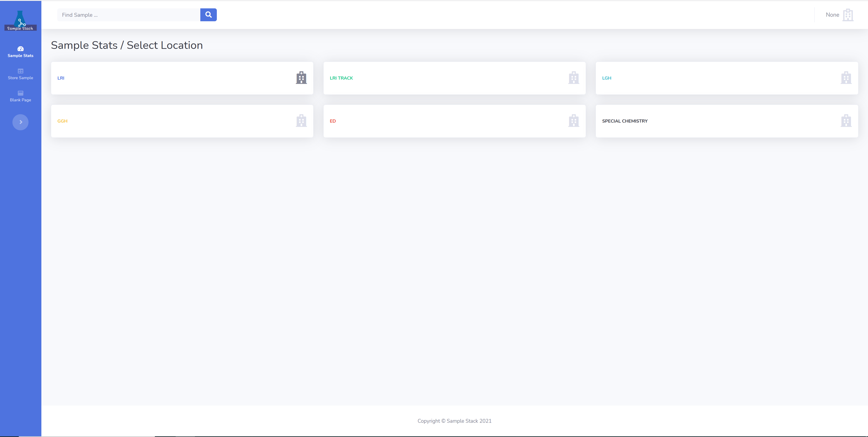Focus the Find Sample search field

point(129,15)
